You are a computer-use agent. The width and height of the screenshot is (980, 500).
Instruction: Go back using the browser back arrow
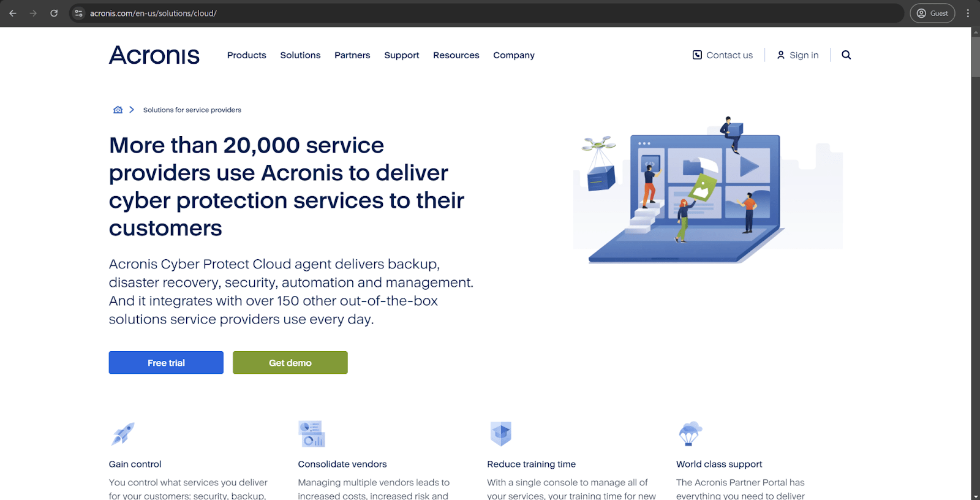(x=13, y=13)
